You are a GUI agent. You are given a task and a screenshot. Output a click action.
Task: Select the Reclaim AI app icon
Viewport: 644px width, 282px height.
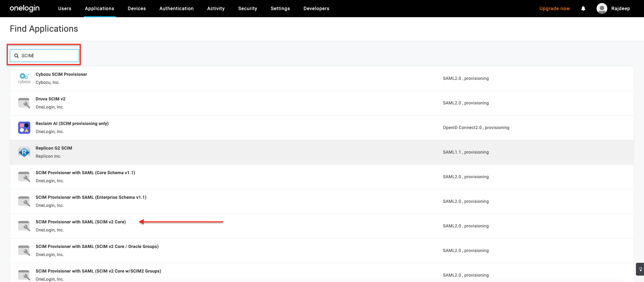tap(24, 128)
